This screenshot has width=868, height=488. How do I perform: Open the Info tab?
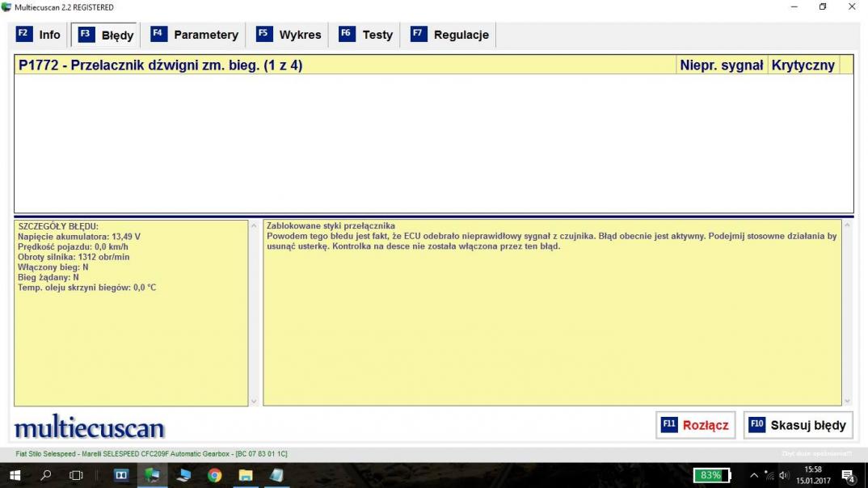click(x=38, y=35)
